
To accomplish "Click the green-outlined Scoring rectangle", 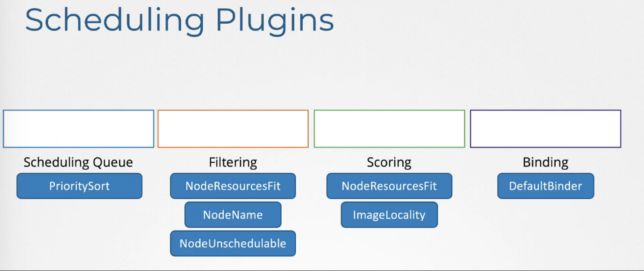I will click(389, 128).
